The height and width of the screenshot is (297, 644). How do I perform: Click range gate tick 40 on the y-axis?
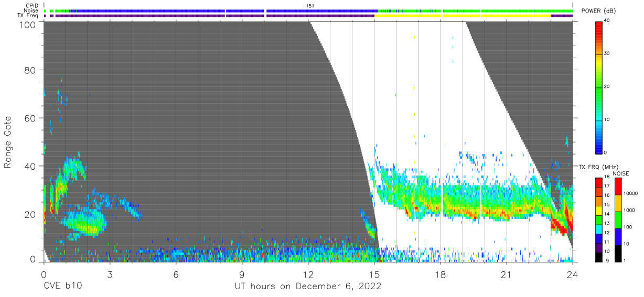pos(30,166)
